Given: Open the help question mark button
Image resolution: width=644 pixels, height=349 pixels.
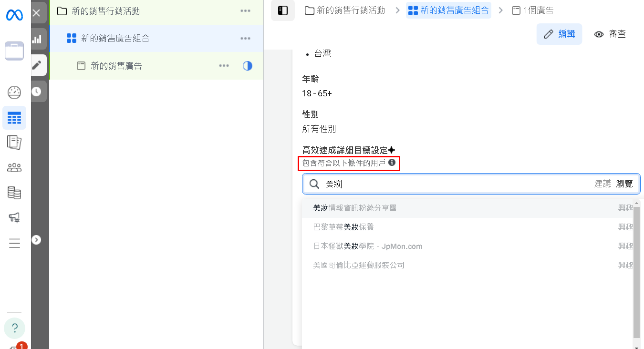Looking at the screenshot, I should (14, 328).
